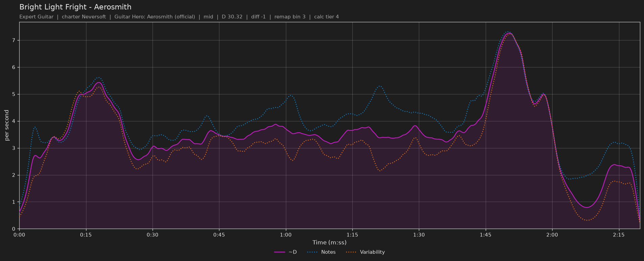This screenshot has height=261, width=644.
Task: Click the 2:15 time tick label
Action: click(619, 235)
